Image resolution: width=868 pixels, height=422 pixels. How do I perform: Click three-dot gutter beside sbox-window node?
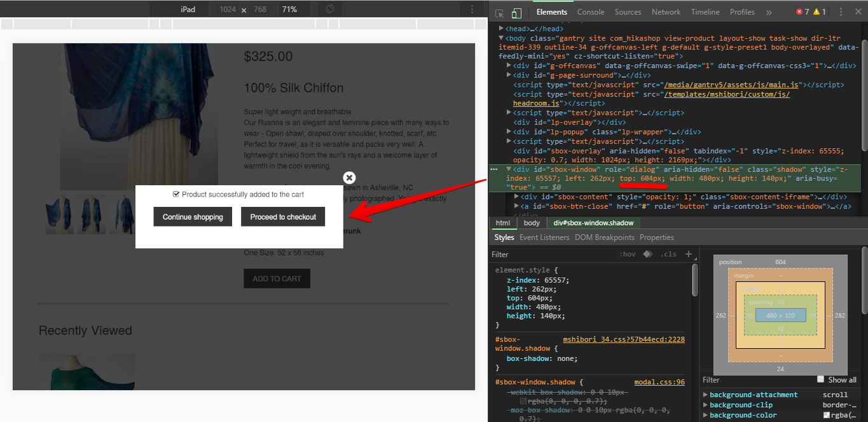point(494,169)
